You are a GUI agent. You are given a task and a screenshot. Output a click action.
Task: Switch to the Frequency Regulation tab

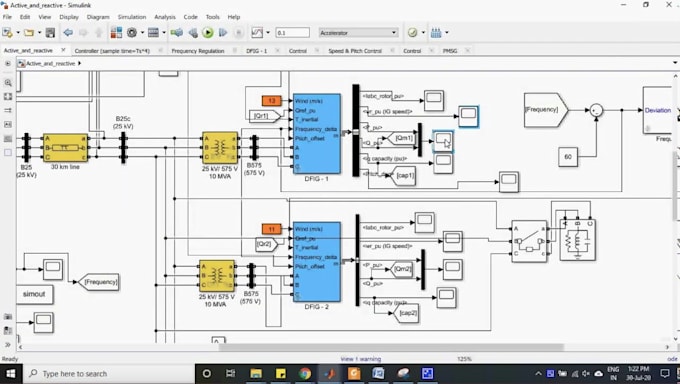click(198, 51)
